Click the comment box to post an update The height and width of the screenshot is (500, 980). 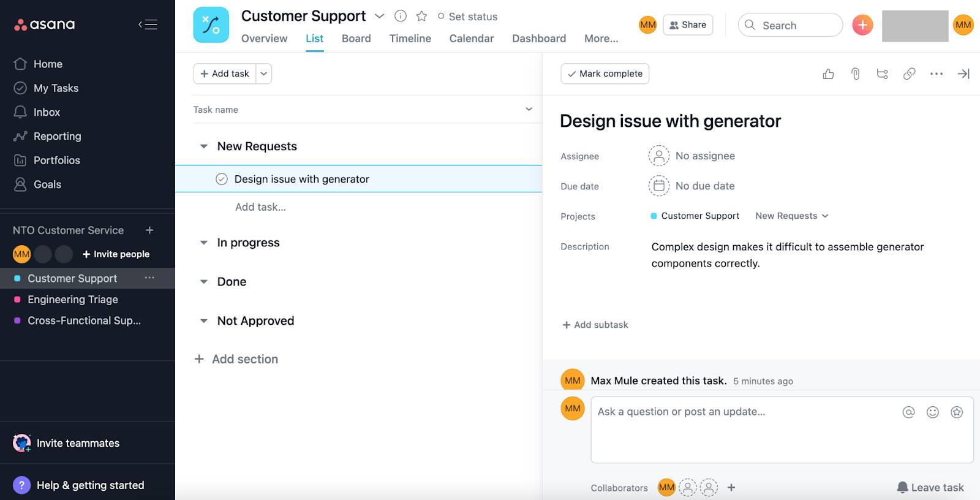coord(782,430)
